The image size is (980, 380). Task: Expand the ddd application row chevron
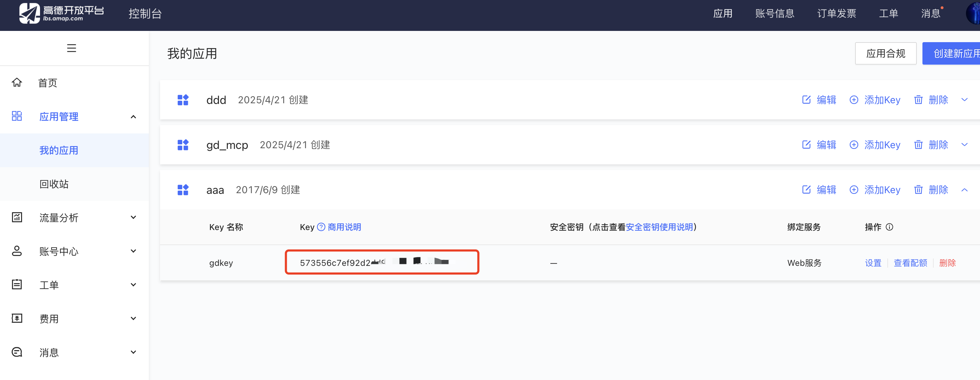tap(965, 100)
